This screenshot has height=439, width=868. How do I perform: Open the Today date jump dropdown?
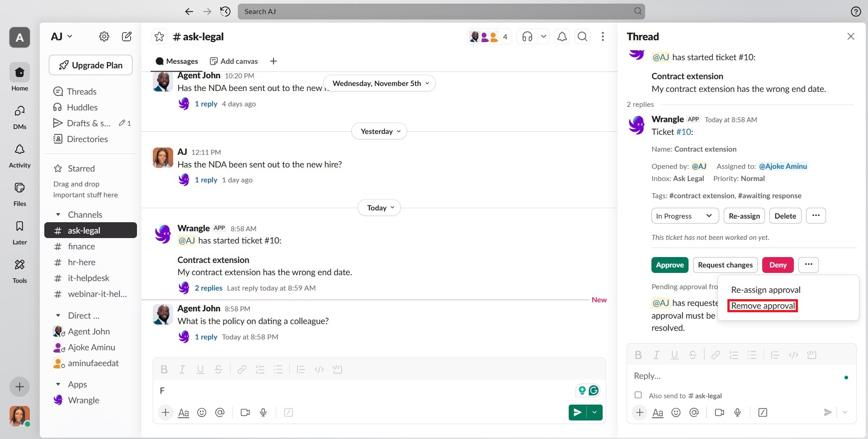[380, 208]
